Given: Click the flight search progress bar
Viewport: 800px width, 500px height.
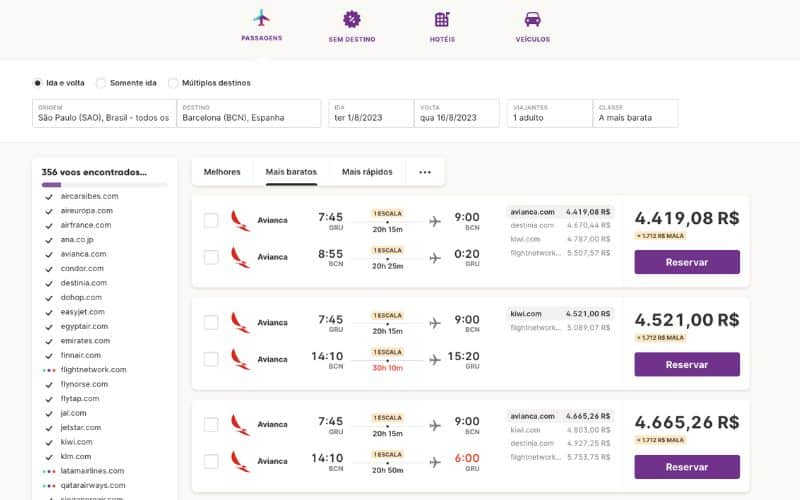Looking at the screenshot, I should [x=105, y=185].
